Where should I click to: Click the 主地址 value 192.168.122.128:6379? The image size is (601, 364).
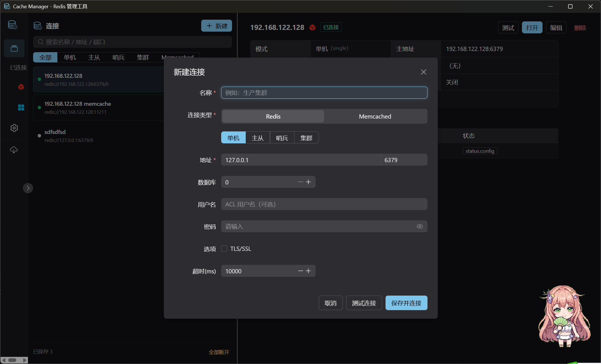point(474,49)
